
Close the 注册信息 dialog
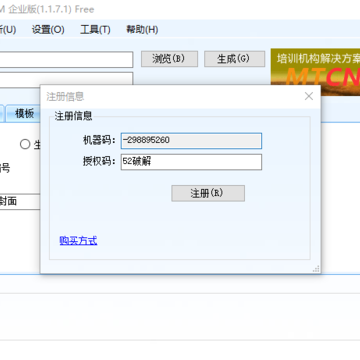[309, 96]
